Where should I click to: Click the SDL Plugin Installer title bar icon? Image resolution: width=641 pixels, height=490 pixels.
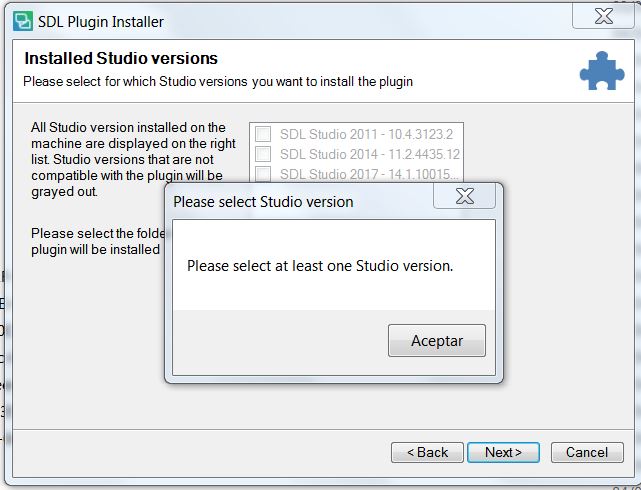(23, 21)
